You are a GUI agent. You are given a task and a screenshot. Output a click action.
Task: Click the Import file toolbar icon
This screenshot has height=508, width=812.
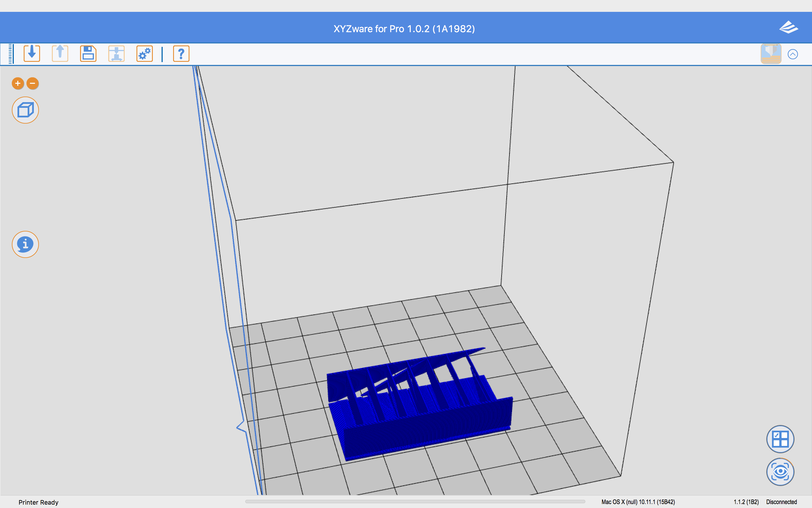pyautogui.click(x=32, y=53)
